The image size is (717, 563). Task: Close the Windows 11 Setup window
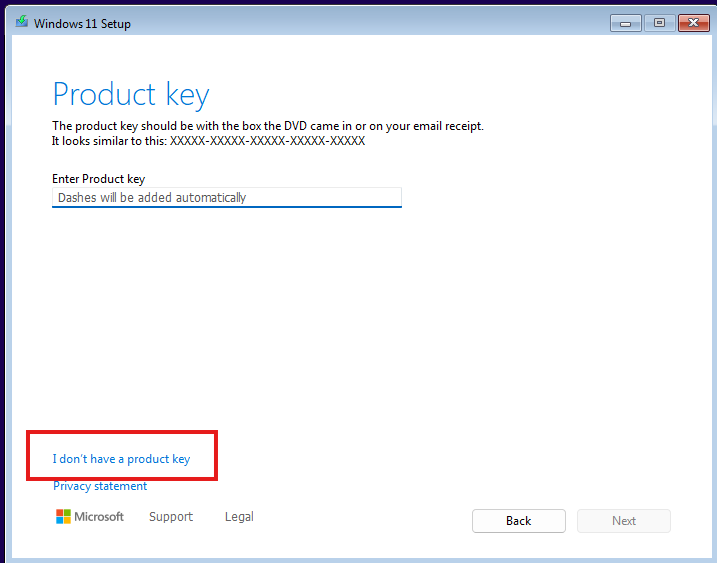(x=692, y=22)
